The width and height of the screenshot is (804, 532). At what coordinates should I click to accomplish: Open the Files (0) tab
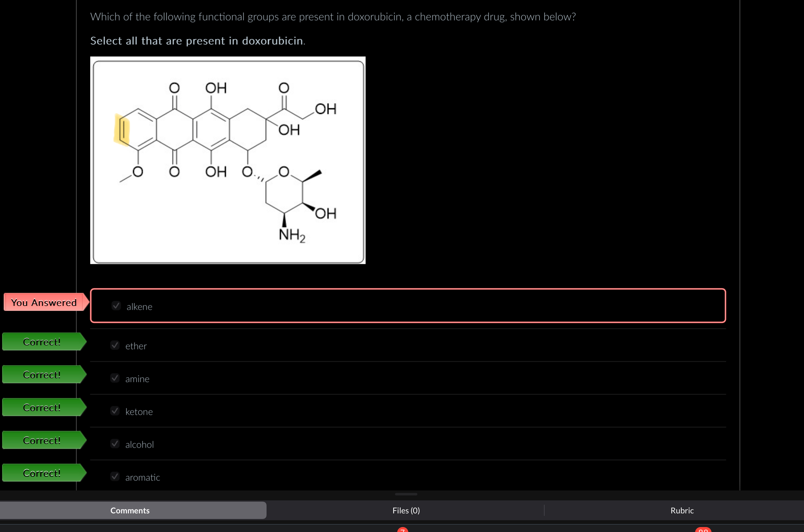pyautogui.click(x=406, y=510)
